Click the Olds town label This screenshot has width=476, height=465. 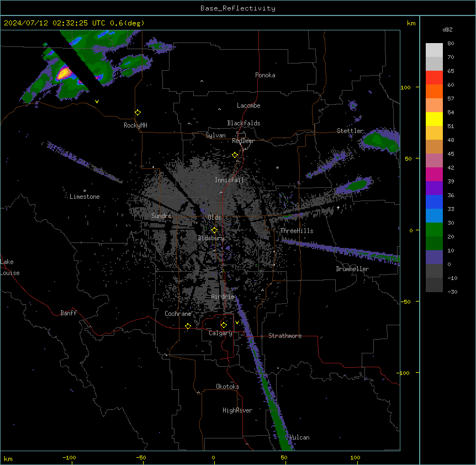coord(214,218)
